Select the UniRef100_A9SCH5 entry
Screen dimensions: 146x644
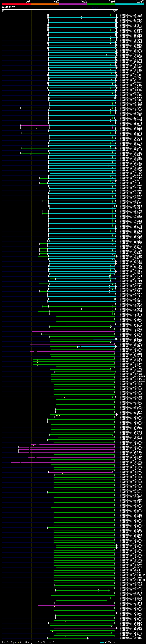pyautogui.click(x=131, y=256)
